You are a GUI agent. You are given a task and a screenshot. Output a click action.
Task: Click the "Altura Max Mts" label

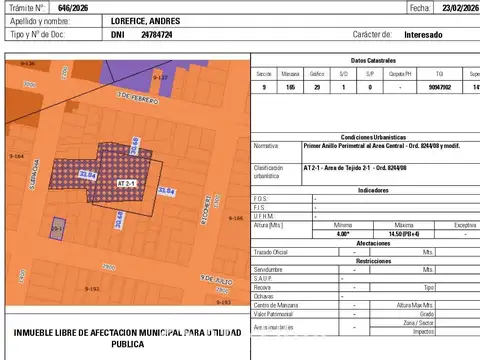pos(415,305)
